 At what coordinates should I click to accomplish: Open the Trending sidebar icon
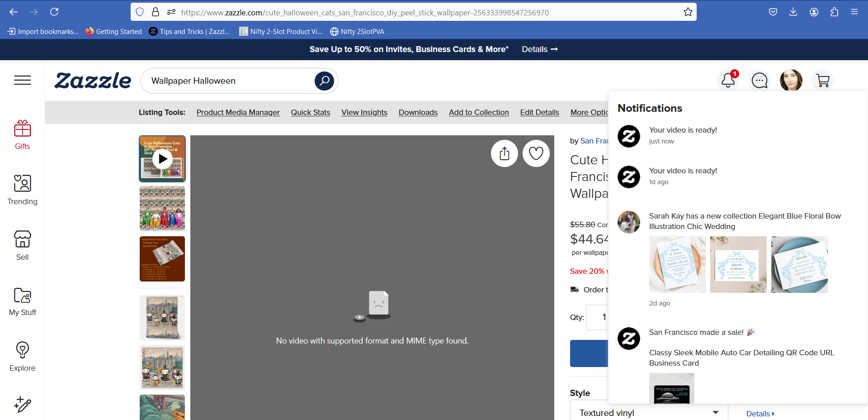pos(23,190)
